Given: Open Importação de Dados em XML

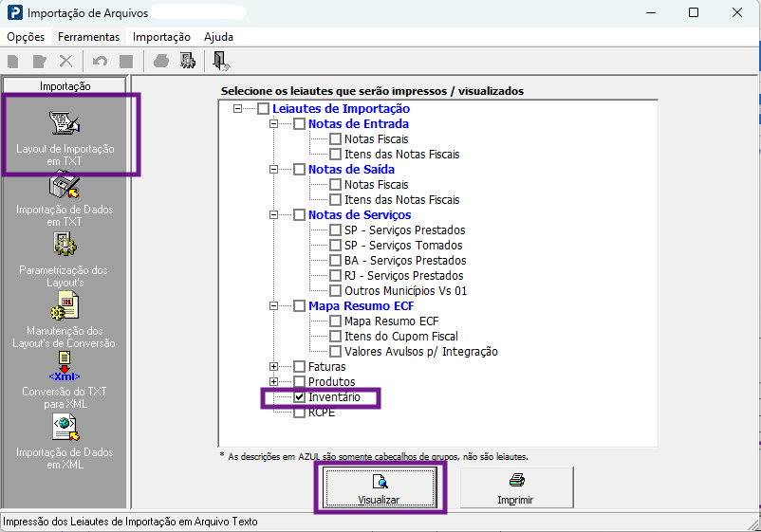Looking at the screenshot, I should [x=65, y=441].
